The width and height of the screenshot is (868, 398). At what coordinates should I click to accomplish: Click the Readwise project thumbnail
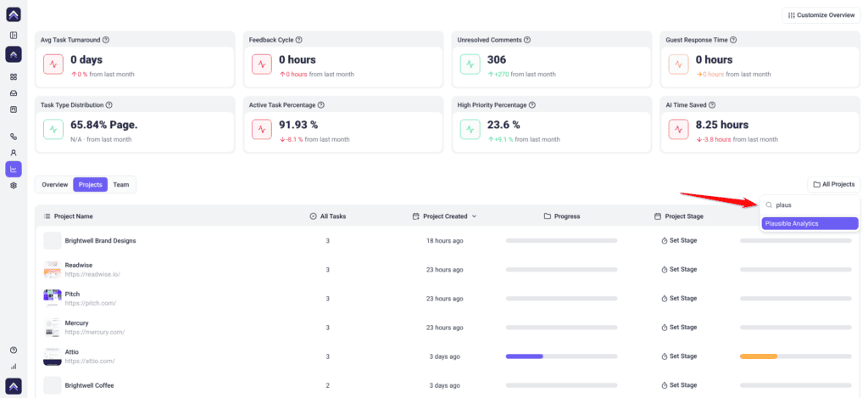[x=53, y=269]
